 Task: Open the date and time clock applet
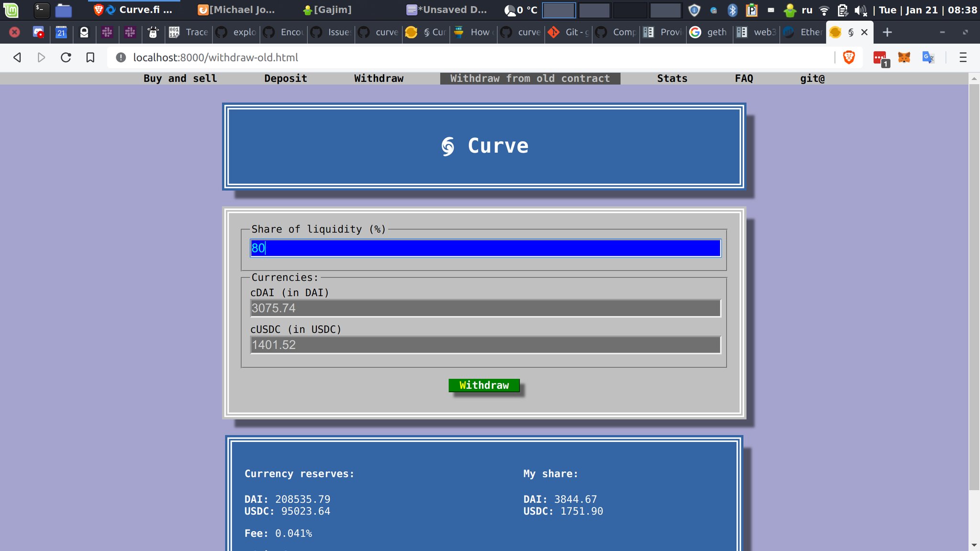927,10
